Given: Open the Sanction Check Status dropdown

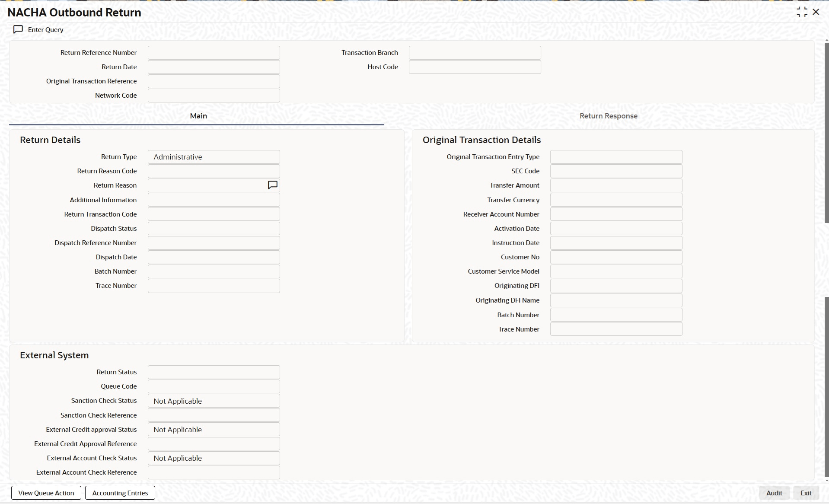Looking at the screenshot, I should pyautogui.click(x=214, y=401).
